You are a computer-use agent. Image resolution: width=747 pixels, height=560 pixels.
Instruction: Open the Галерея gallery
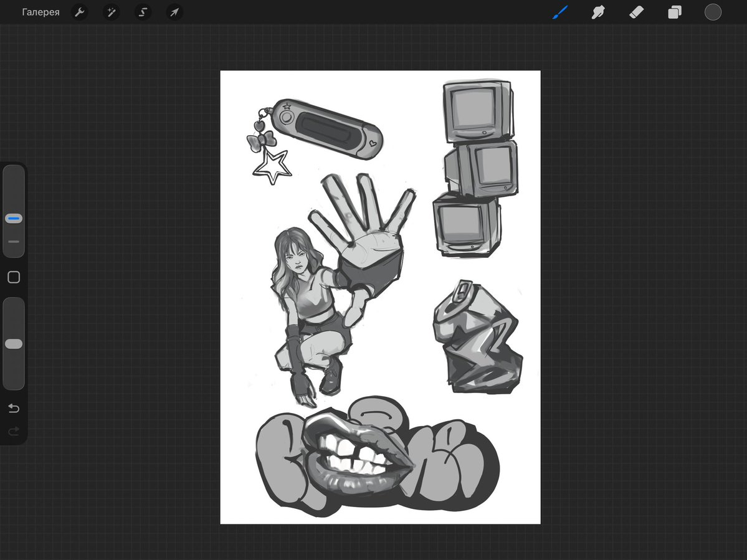tap(40, 12)
